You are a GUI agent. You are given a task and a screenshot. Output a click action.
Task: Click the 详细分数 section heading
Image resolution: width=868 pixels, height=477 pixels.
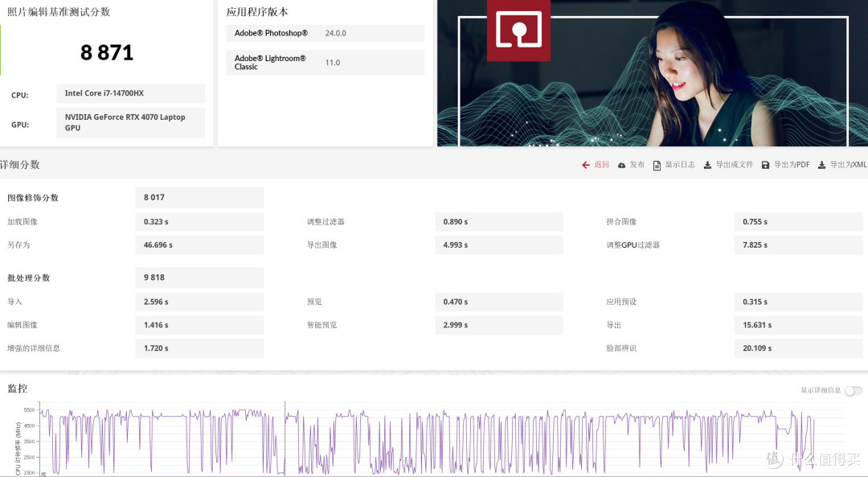click(x=20, y=165)
